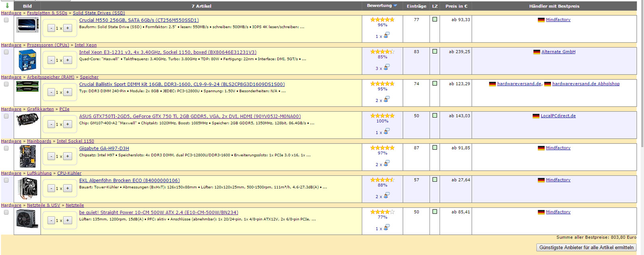Open Crucial M550 256GB product link
Image resolution: width=644 pixels, height=255 pixels.
[139, 20]
